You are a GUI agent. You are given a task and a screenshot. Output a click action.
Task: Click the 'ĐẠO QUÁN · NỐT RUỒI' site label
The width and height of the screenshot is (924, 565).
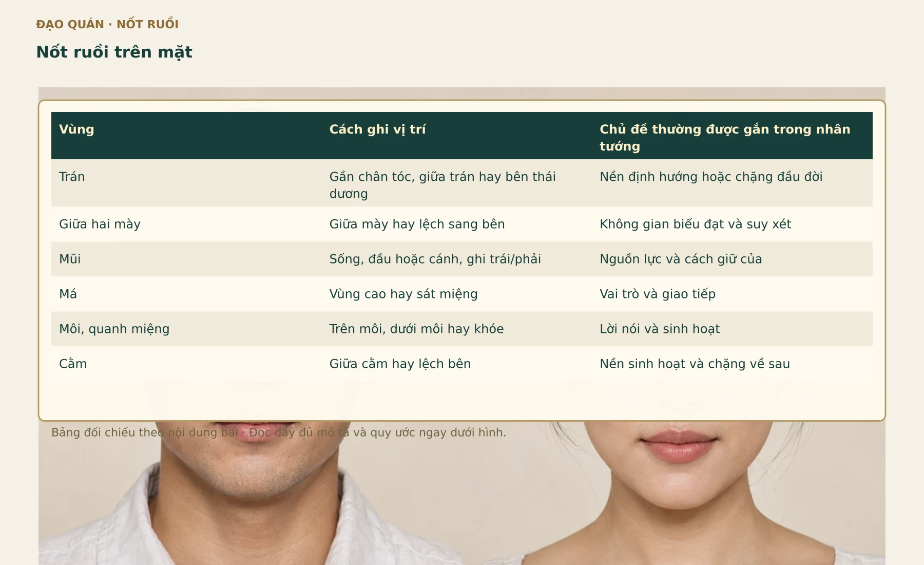pyautogui.click(x=107, y=24)
